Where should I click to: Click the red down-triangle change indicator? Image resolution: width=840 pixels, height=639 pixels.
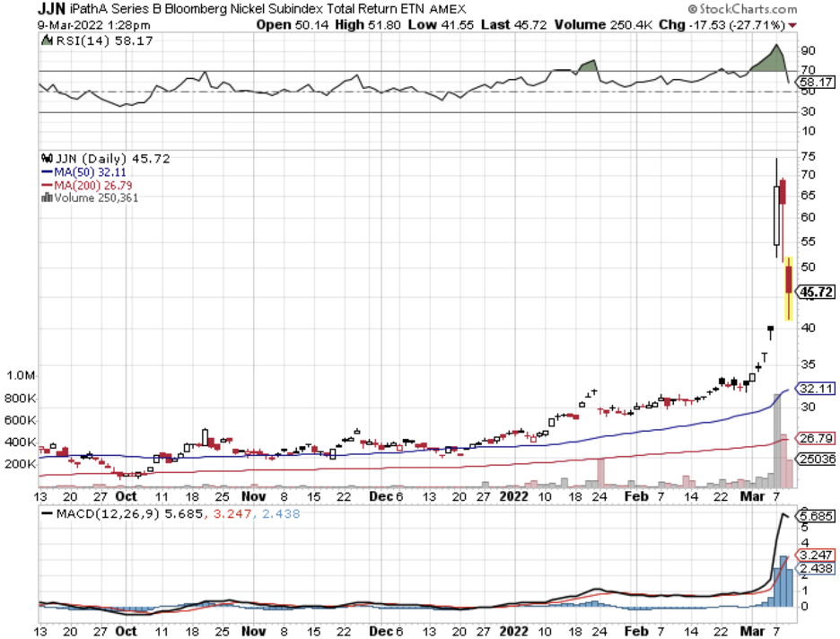click(792, 25)
